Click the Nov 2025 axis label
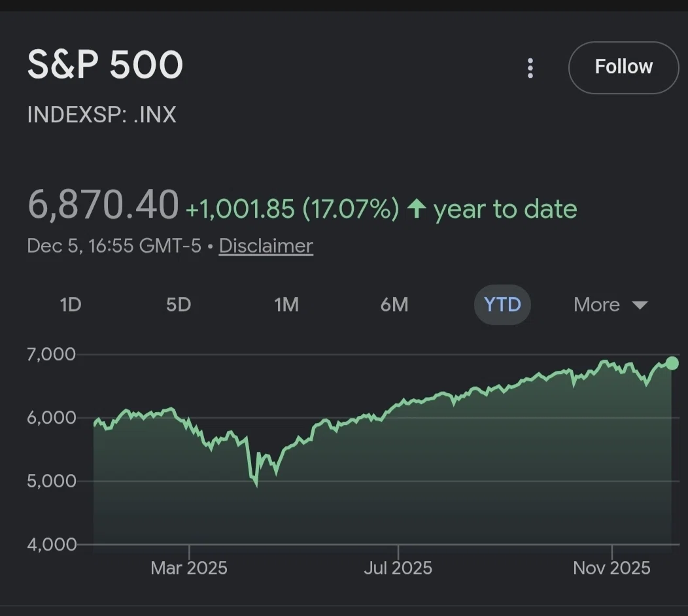 tap(611, 568)
